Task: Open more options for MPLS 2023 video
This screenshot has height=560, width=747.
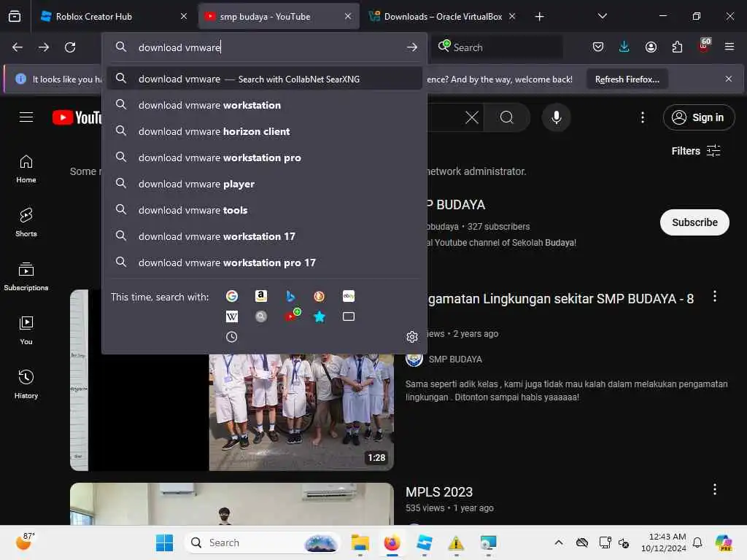Action: coord(714,489)
